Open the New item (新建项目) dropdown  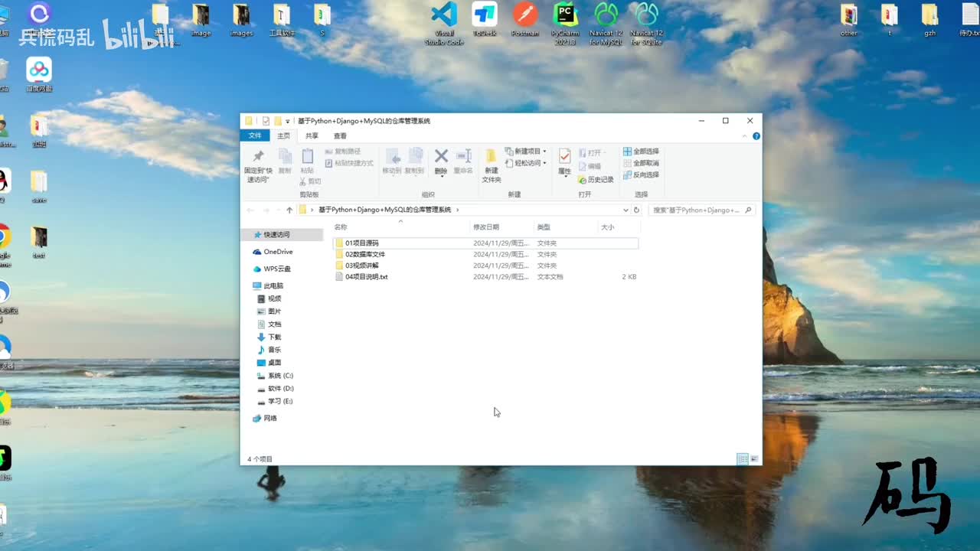525,152
